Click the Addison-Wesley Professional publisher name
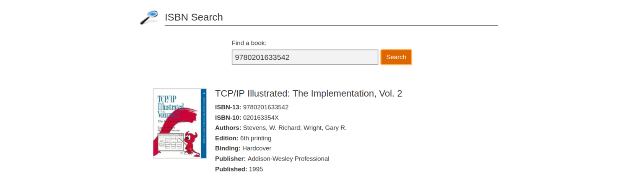The height and width of the screenshot is (182, 644). point(288,159)
